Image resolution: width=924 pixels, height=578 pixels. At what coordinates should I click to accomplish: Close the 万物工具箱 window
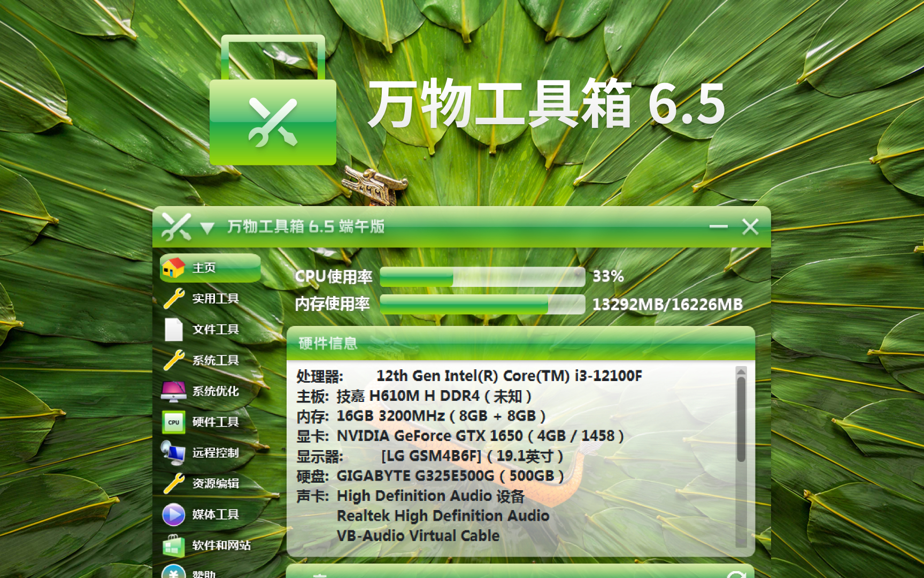coord(750,227)
